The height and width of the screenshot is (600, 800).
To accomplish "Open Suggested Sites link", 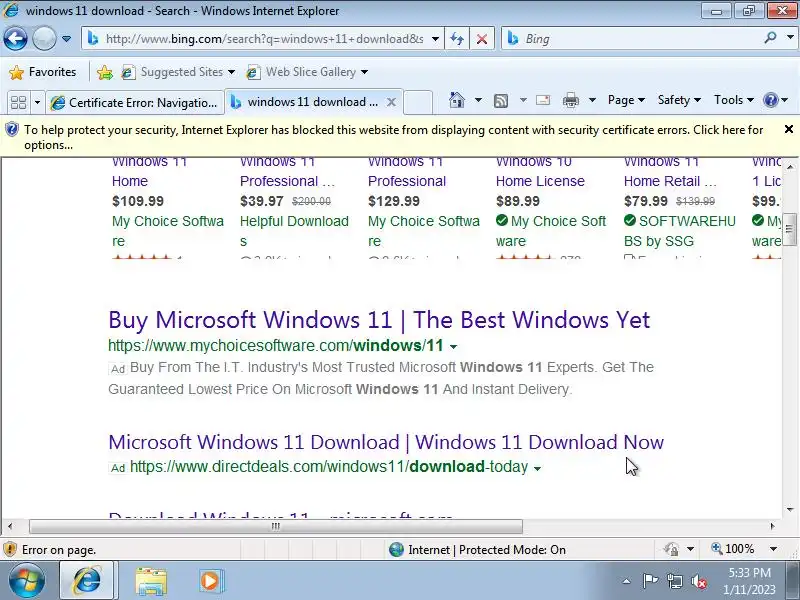I will (178, 72).
